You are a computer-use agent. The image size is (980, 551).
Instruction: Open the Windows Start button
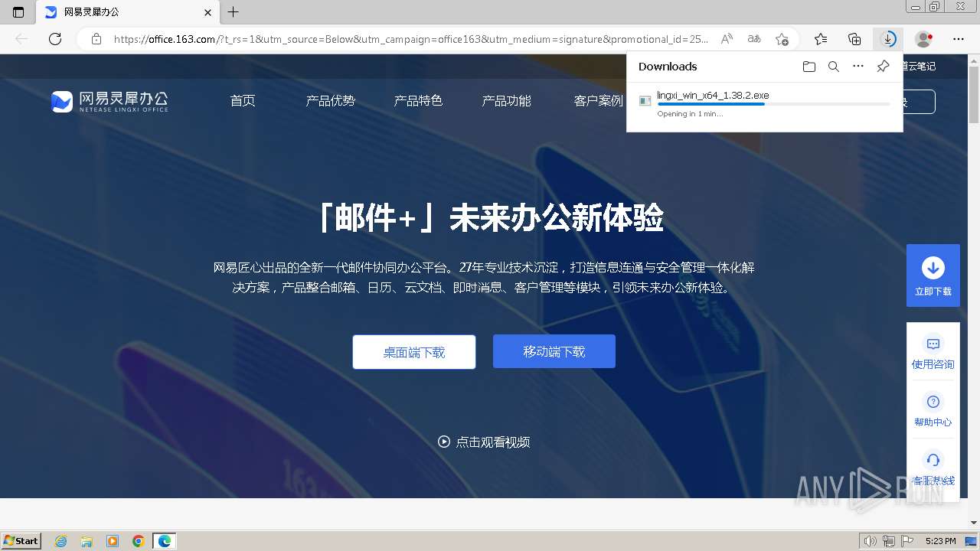21,540
